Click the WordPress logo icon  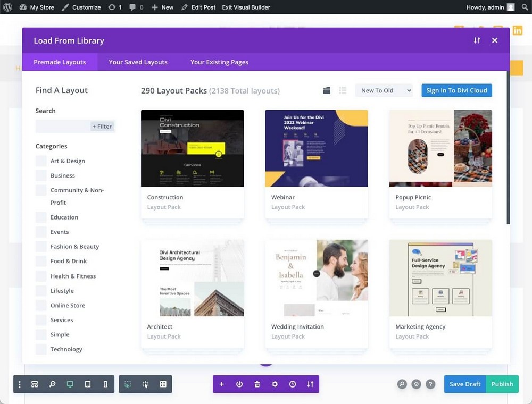pyautogui.click(x=7, y=7)
